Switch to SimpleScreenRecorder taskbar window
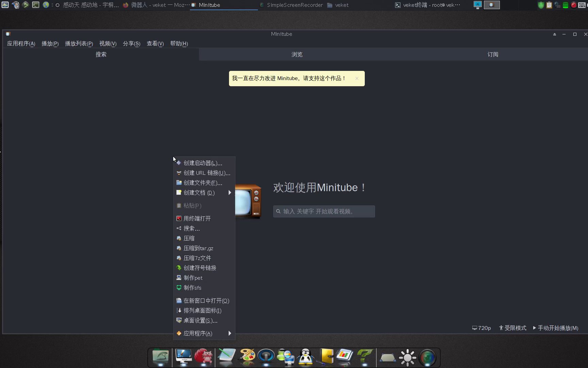The width and height of the screenshot is (588, 368). [291, 5]
